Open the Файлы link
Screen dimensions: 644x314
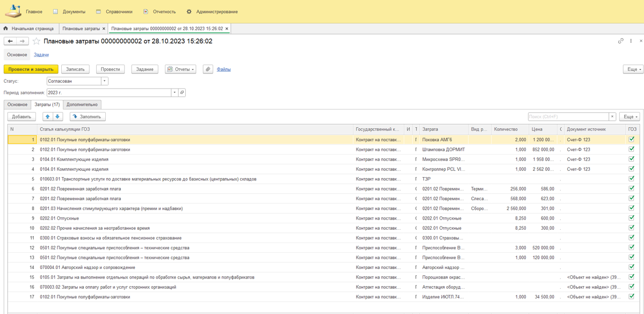(223, 69)
